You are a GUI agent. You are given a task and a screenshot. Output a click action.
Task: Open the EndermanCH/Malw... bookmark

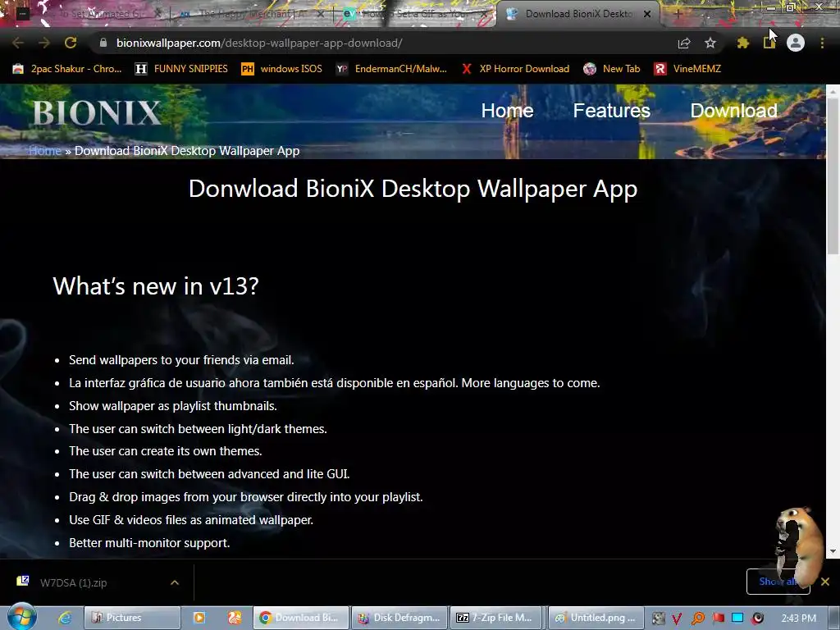tap(391, 69)
